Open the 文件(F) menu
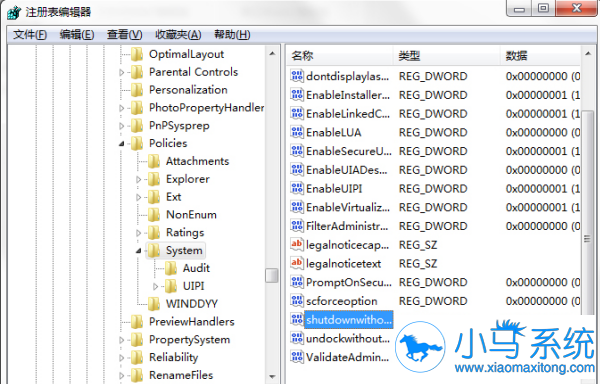The width and height of the screenshot is (600, 384). coord(30,35)
